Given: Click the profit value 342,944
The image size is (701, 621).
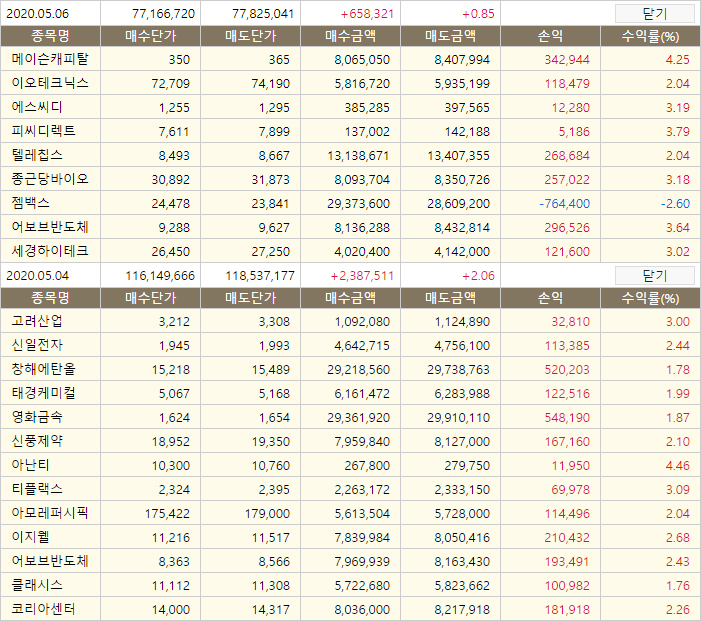Looking at the screenshot, I should coord(567,60).
